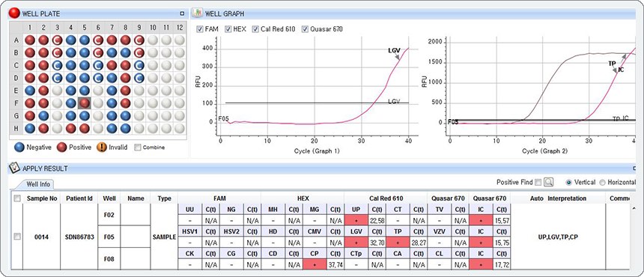The height and width of the screenshot is (277, 644).
Task: Click the F05 well cell in table
Action: pyautogui.click(x=109, y=237)
